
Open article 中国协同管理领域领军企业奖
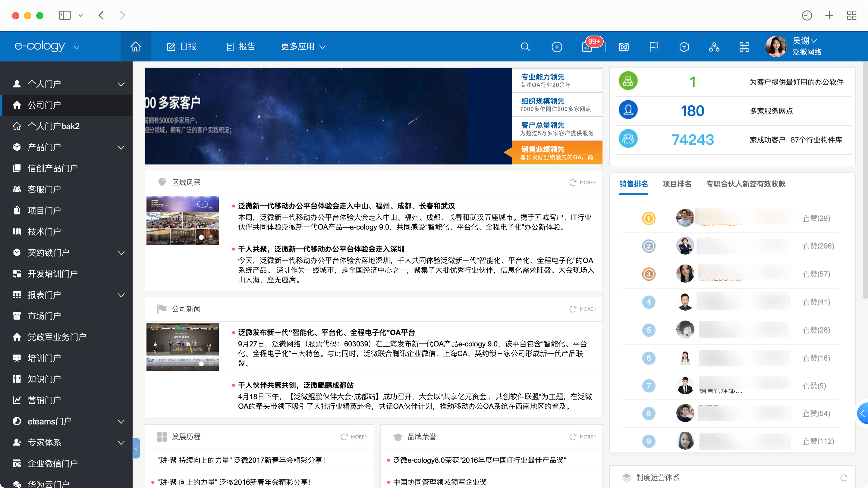[x=440, y=482]
